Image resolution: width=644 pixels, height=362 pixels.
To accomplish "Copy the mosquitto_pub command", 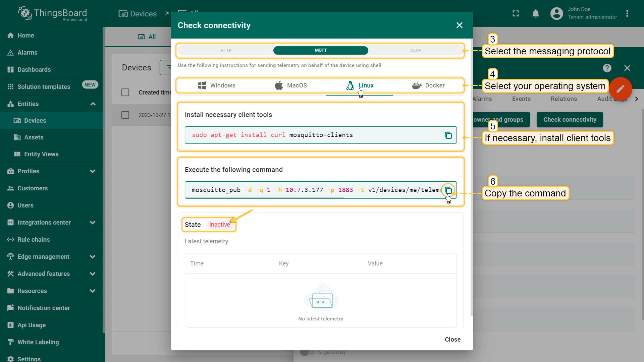I will [x=448, y=190].
